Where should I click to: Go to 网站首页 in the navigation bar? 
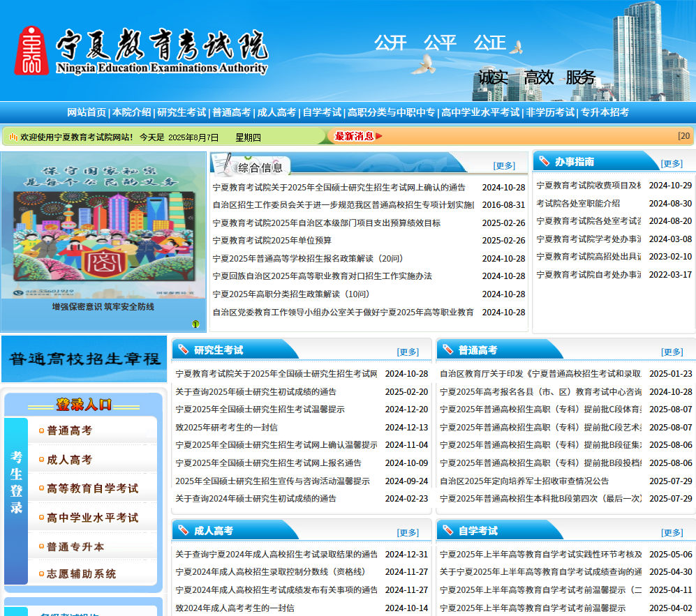click(x=87, y=112)
